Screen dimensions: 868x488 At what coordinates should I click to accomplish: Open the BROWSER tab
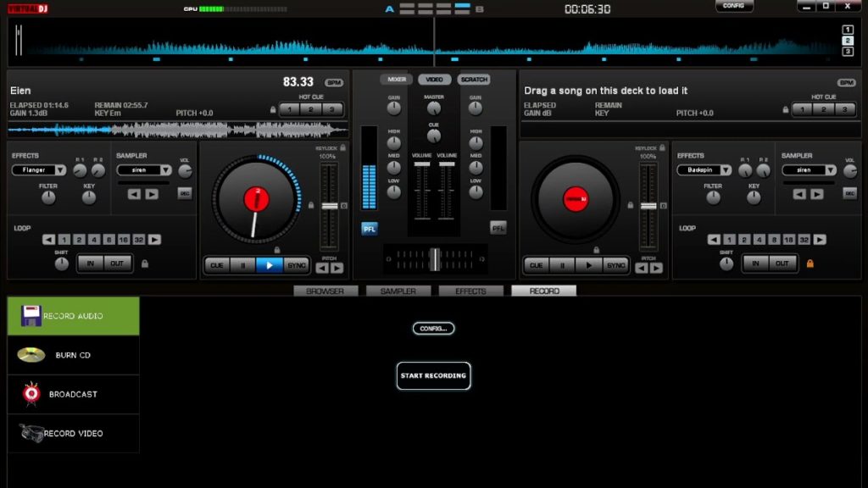(x=325, y=290)
